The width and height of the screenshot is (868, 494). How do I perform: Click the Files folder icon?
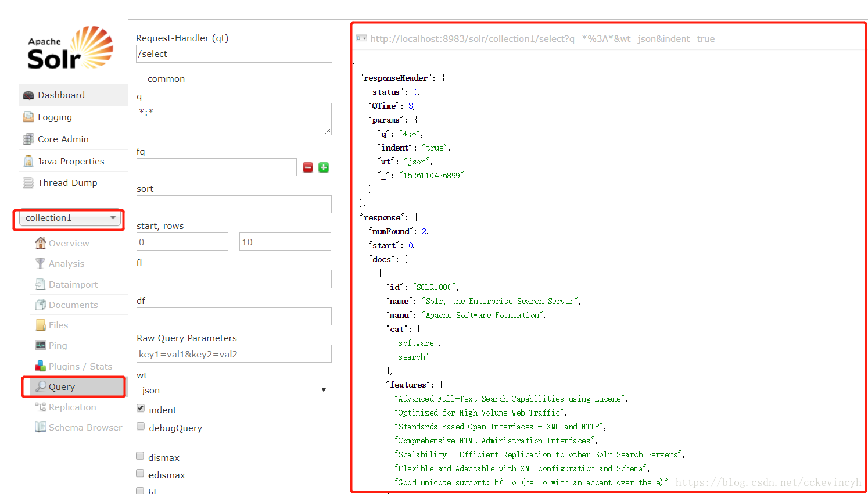(41, 325)
